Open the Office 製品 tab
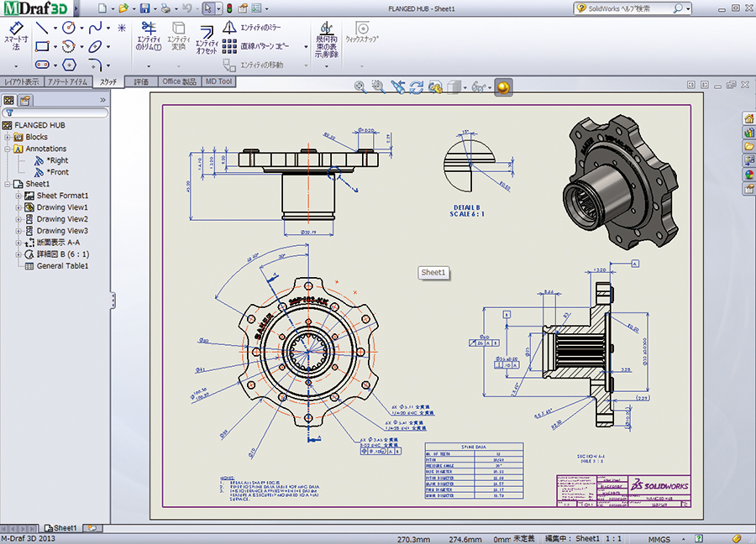This screenshot has width=756, height=544. click(x=179, y=81)
